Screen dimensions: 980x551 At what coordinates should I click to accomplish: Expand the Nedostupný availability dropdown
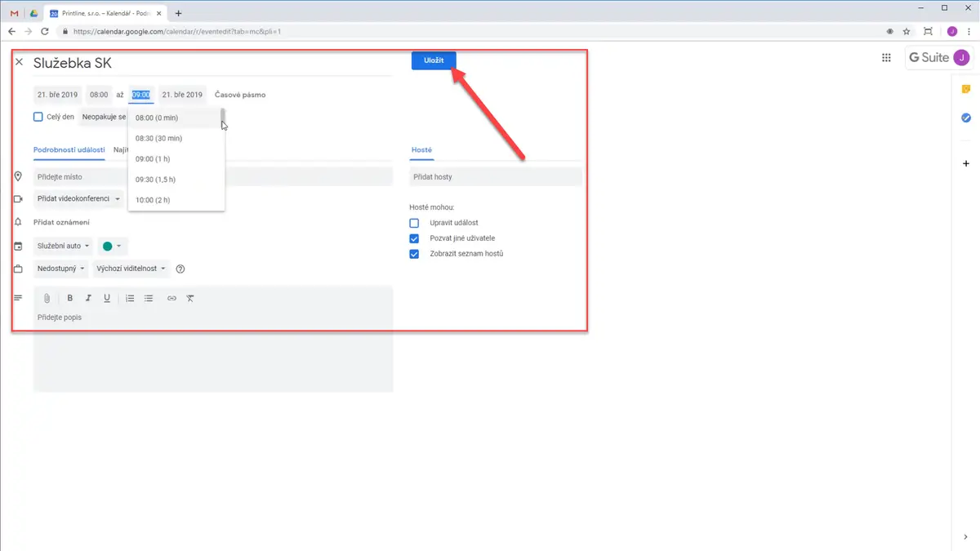click(60, 269)
